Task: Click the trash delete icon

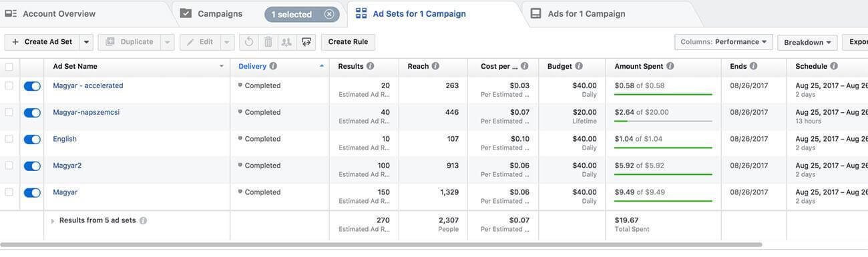Action: tap(268, 42)
